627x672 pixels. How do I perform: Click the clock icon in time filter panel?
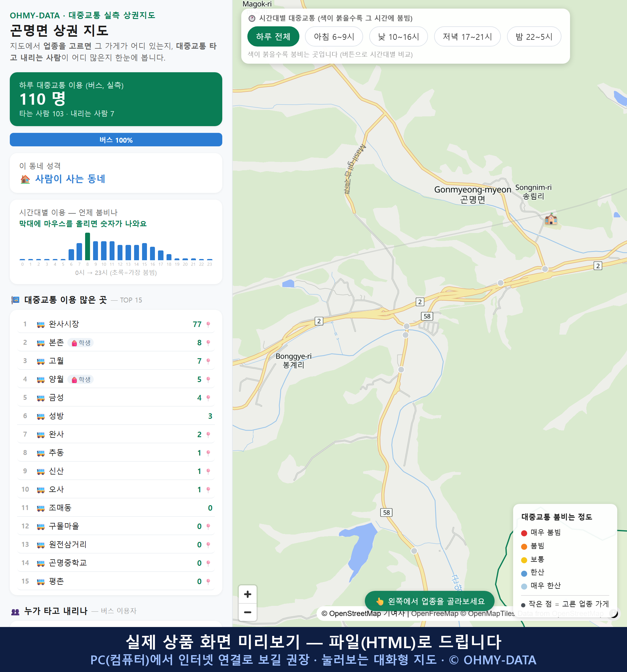pos(252,18)
